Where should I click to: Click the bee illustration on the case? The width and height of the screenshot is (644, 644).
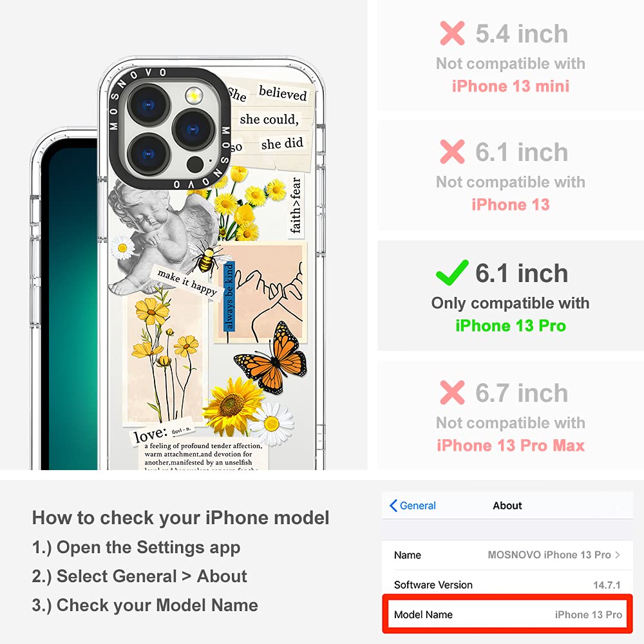206,258
